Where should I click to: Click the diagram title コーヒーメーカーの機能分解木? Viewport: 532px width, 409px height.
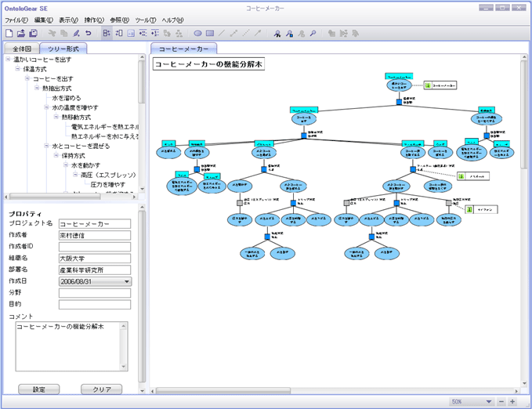[x=208, y=64]
